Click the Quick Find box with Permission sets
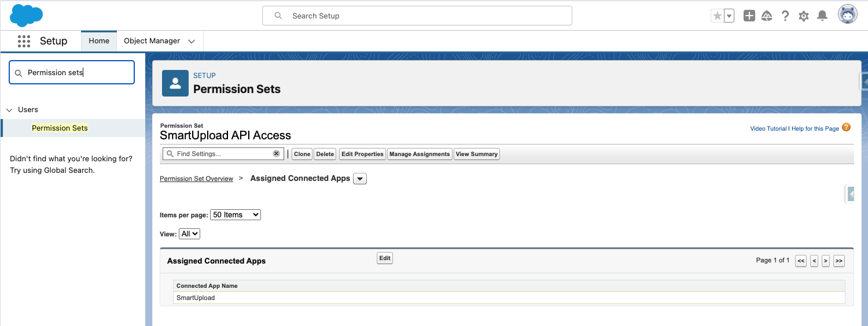Screen dimensions: 868x326 click(x=72, y=72)
